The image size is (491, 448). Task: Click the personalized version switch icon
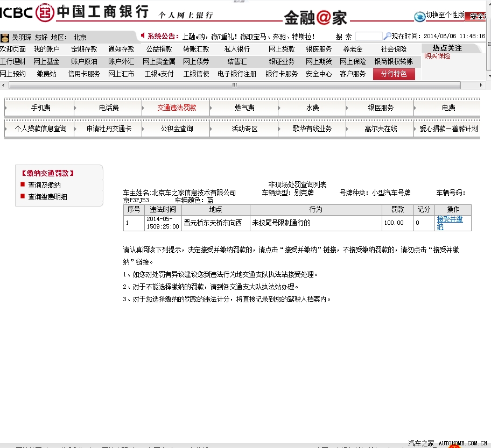pos(419,16)
